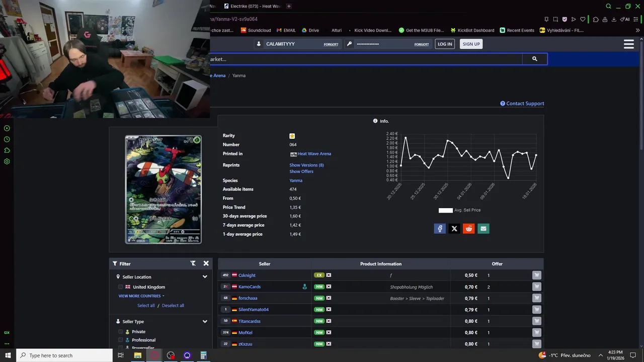Tick the United Kingdom checkbox
Viewport: 644px width, 362px height.
coord(121,287)
